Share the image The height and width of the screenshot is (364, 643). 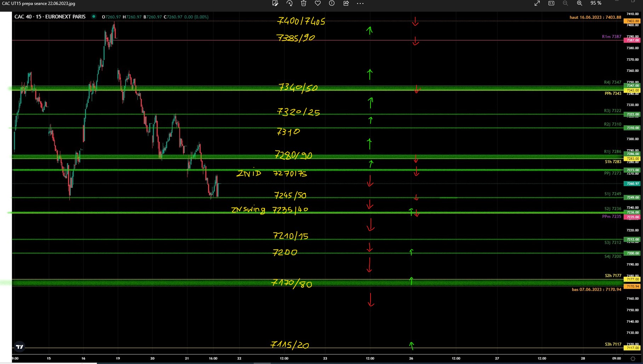pyautogui.click(x=346, y=3)
